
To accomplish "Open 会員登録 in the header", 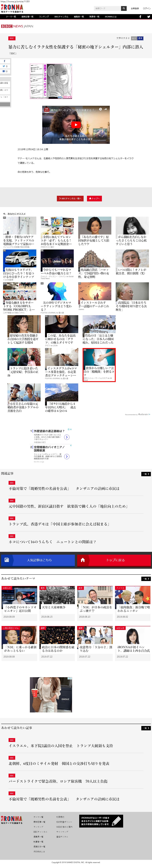I will [x=135, y=8].
